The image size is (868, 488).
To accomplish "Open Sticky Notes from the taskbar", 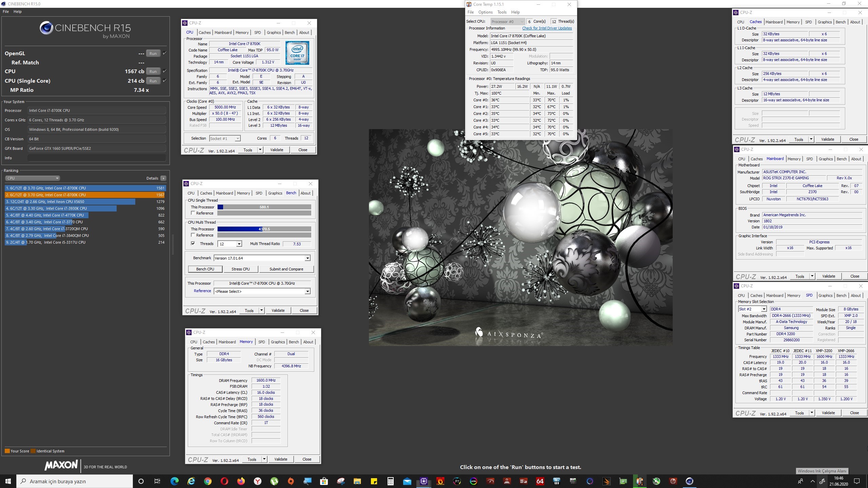I will point(374,481).
